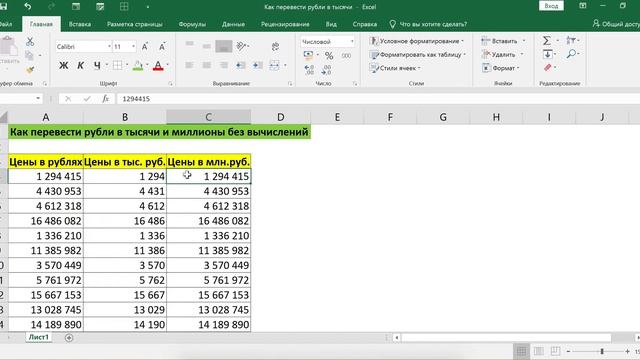Click the Что вы хотите сделать search box
Viewport: 640px width, 360px height.
428,24
